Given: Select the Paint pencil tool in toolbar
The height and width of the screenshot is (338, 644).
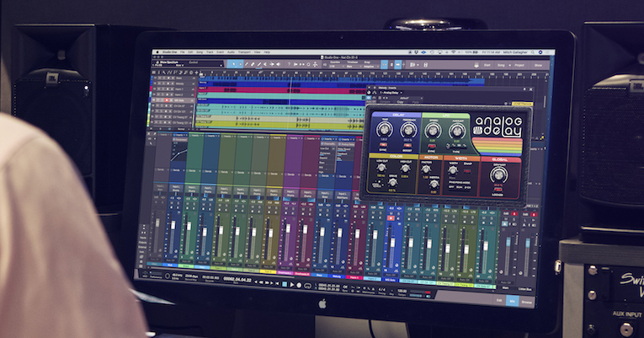Looking at the screenshot, I should [x=259, y=64].
